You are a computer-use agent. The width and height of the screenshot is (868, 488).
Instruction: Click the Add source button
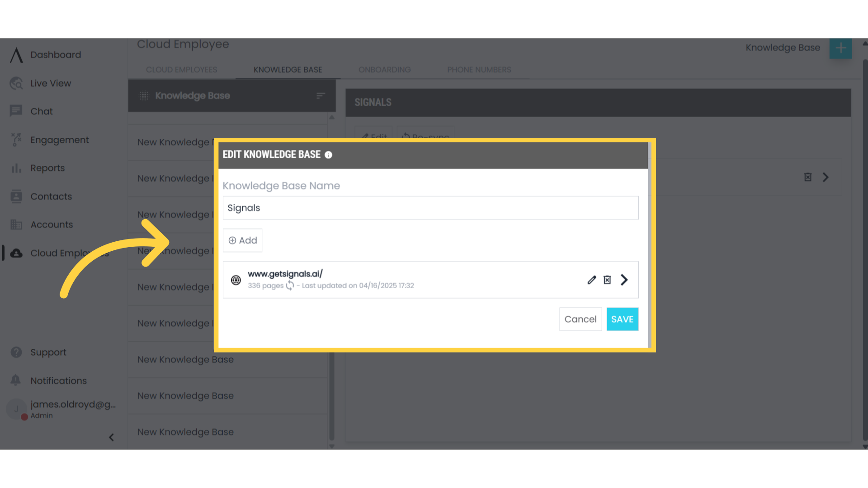pos(242,240)
